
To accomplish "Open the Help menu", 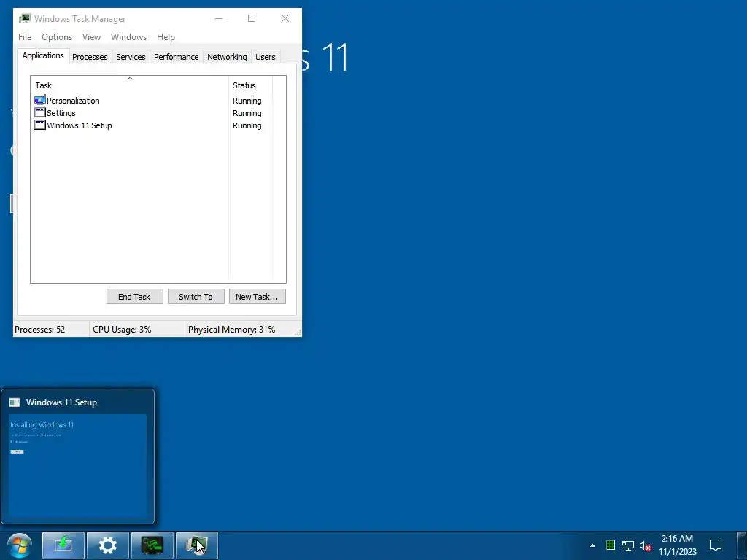I will 166,36.
